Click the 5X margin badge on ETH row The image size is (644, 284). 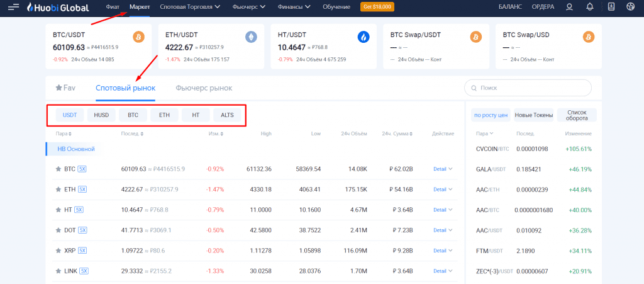click(82, 190)
